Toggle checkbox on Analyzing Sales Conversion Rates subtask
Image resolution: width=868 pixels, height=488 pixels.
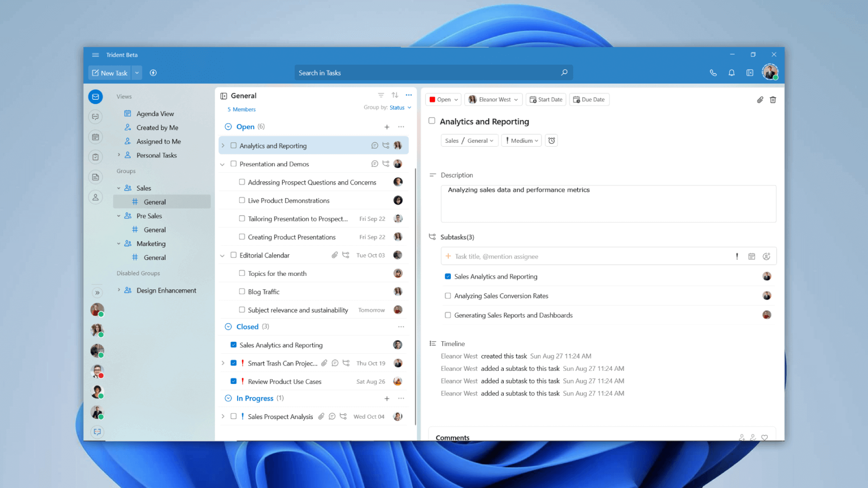click(x=448, y=295)
